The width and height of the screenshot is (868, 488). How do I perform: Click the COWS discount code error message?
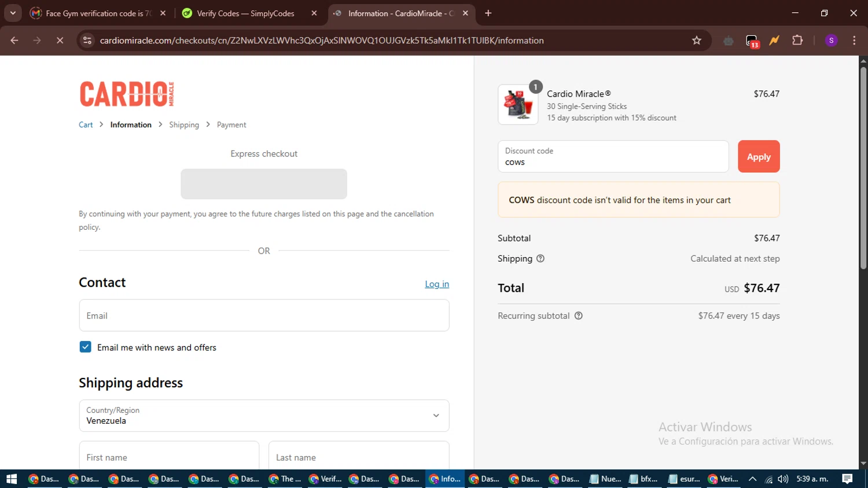point(639,200)
